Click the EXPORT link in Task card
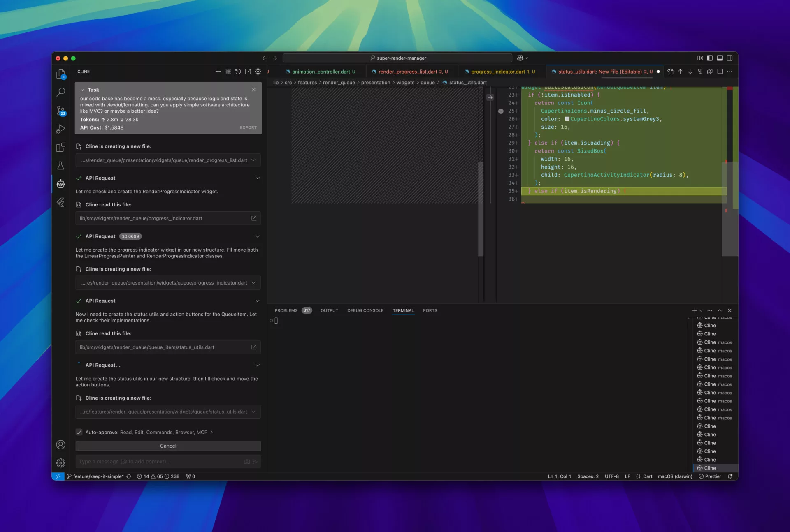Viewport: 790px width, 532px height. [248, 127]
